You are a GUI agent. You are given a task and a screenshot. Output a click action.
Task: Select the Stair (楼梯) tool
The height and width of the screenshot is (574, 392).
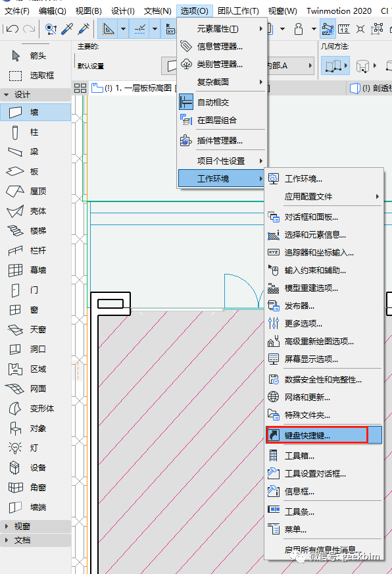36,230
